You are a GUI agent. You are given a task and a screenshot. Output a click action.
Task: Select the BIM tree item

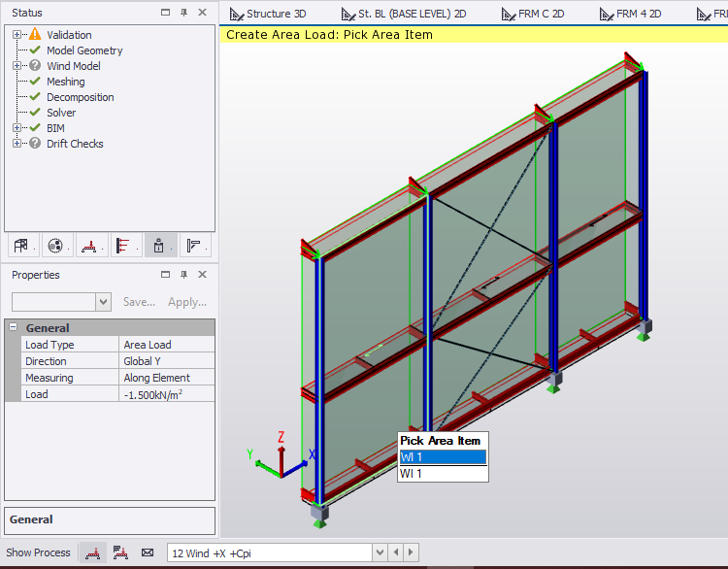(x=55, y=128)
